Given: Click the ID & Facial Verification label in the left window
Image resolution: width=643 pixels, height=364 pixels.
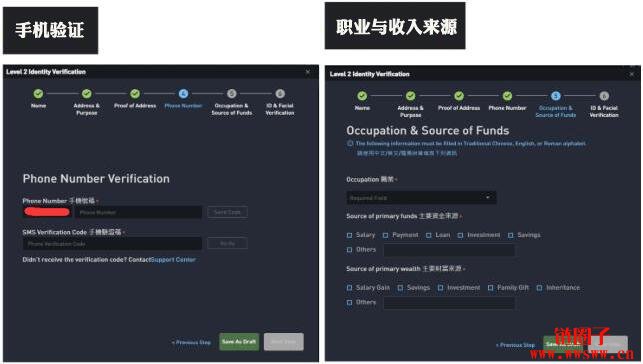Looking at the screenshot, I should (x=280, y=109).
